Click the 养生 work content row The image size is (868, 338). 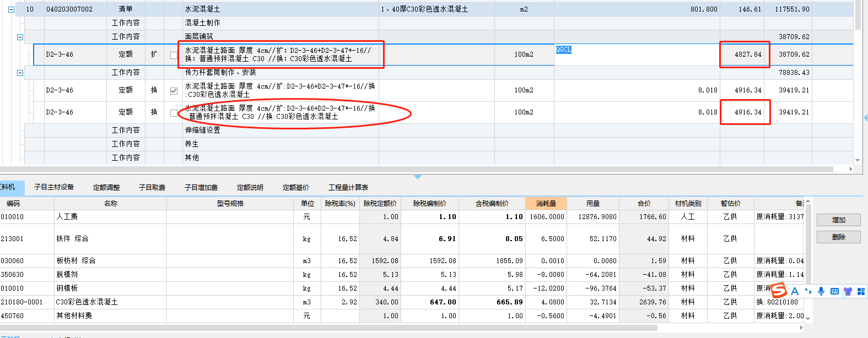coord(191,144)
